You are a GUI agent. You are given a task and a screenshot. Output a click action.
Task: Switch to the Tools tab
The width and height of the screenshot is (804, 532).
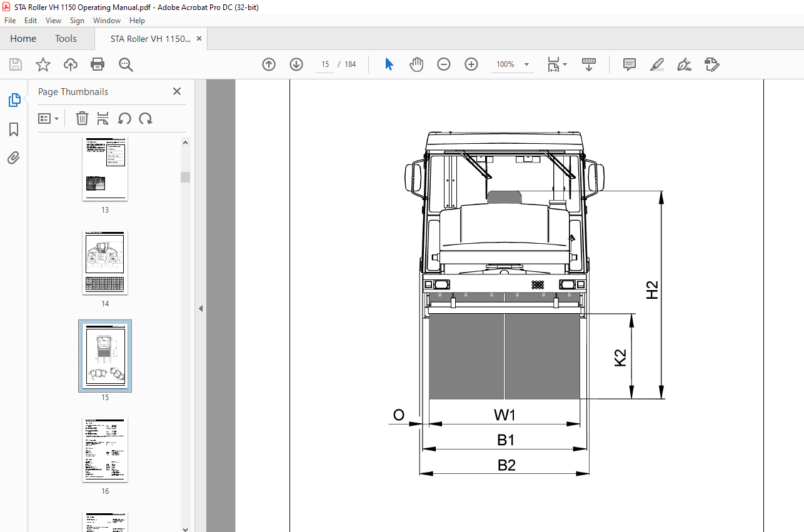tap(66, 39)
